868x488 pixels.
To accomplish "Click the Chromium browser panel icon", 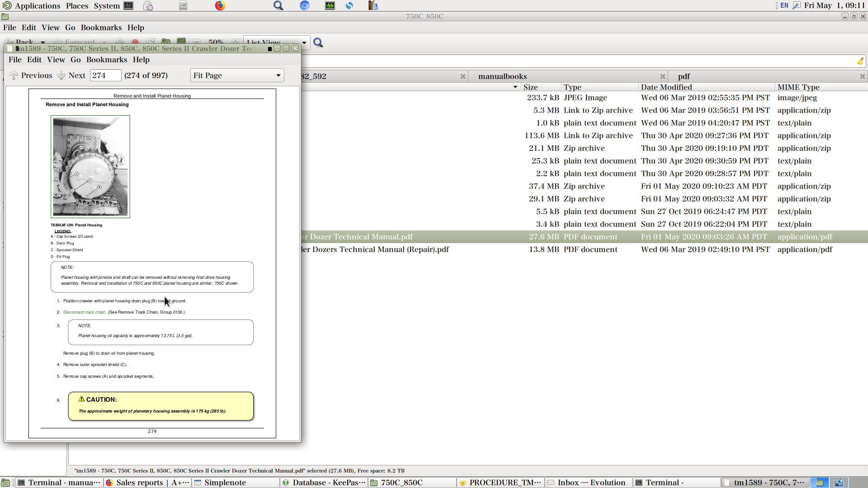I will 305,5.
